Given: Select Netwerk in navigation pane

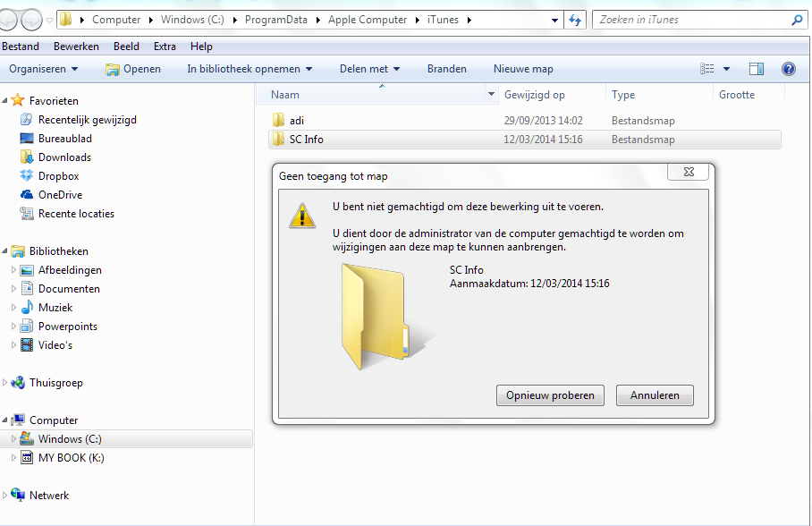Looking at the screenshot, I should click(48, 495).
